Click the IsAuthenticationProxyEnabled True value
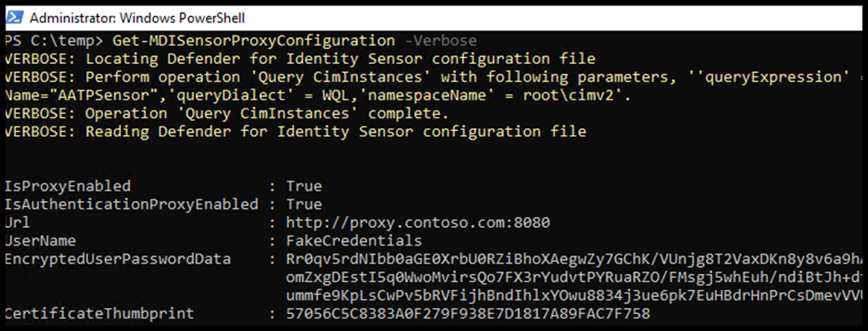 tap(304, 205)
